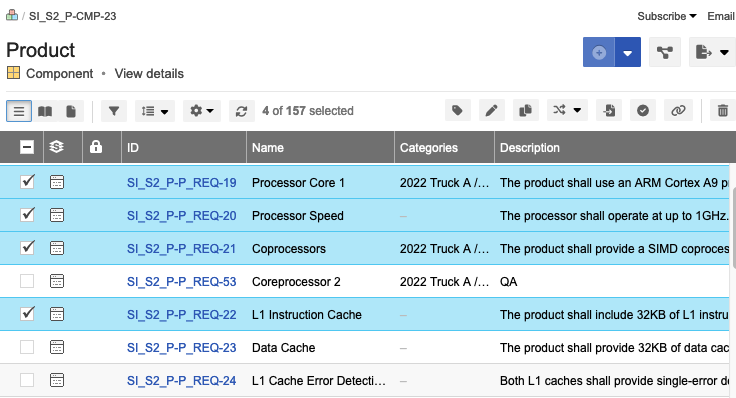Click the Component type icon under Product
Viewport: 736px width, 398px height.
[13, 73]
